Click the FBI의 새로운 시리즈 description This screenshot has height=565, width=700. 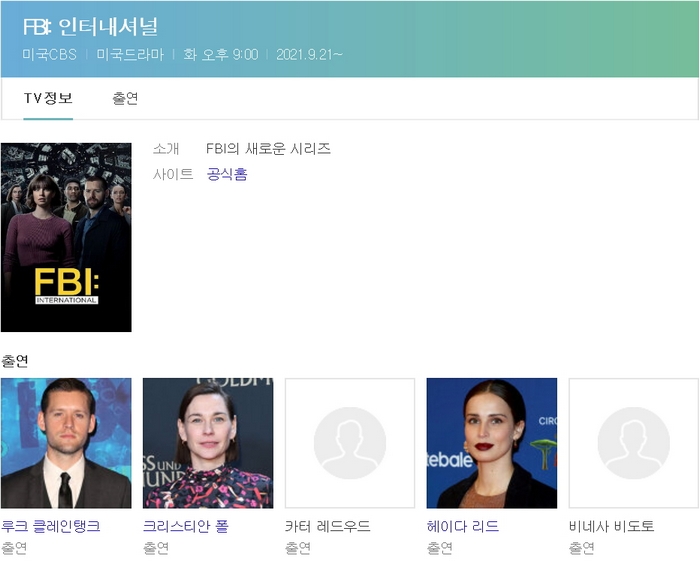tap(268, 148)
